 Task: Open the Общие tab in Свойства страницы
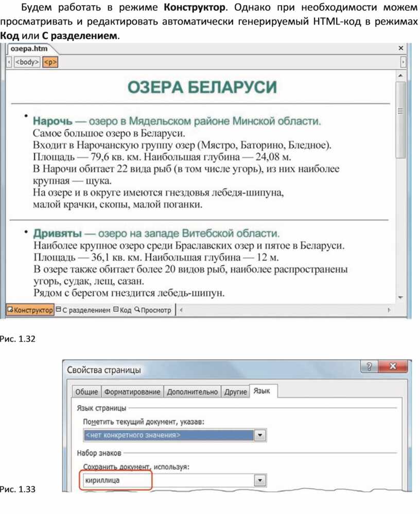click(86, 392)
